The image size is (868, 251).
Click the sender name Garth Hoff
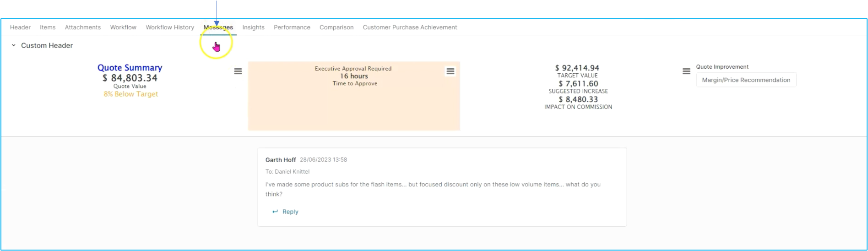[x=281, y=160]
